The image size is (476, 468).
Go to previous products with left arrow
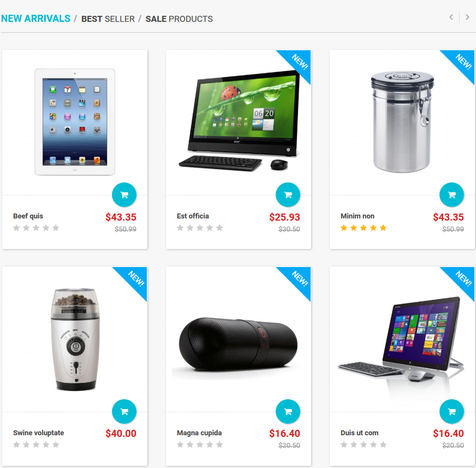[451, 17]
